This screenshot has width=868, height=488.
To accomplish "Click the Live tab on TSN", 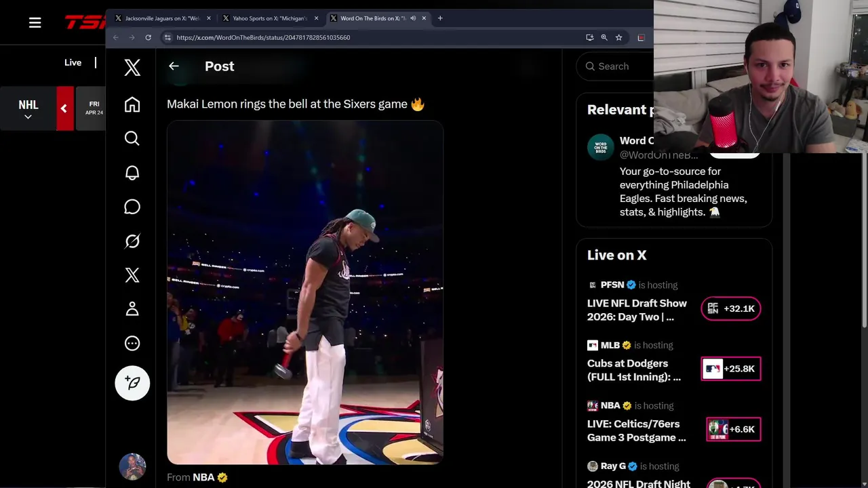I will coord(73,62).
